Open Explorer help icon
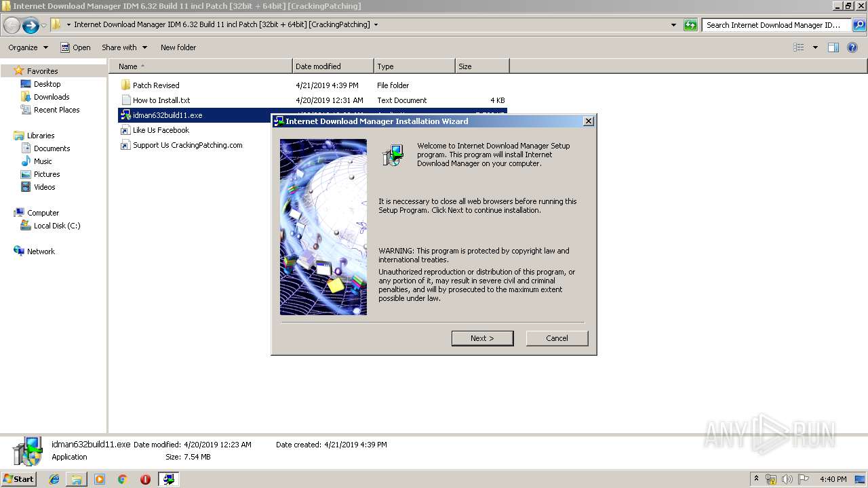This screenshot has width=868, height=488. (x=852, y=47)
